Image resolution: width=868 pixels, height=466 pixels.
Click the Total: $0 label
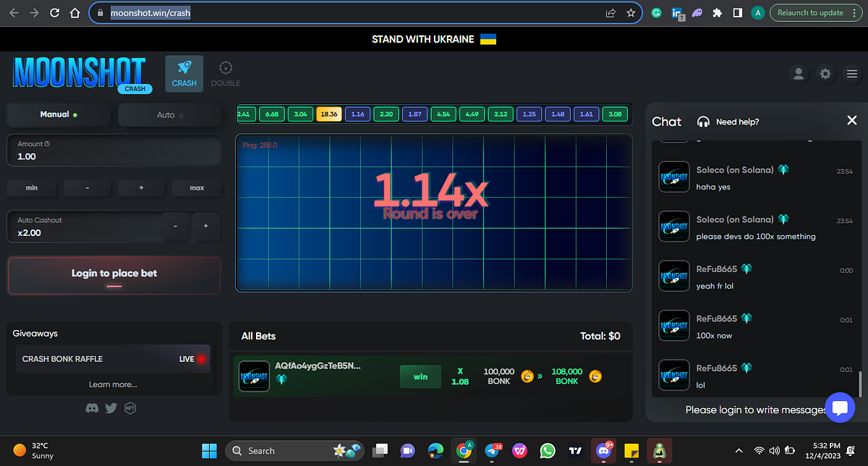click(600, 336)
